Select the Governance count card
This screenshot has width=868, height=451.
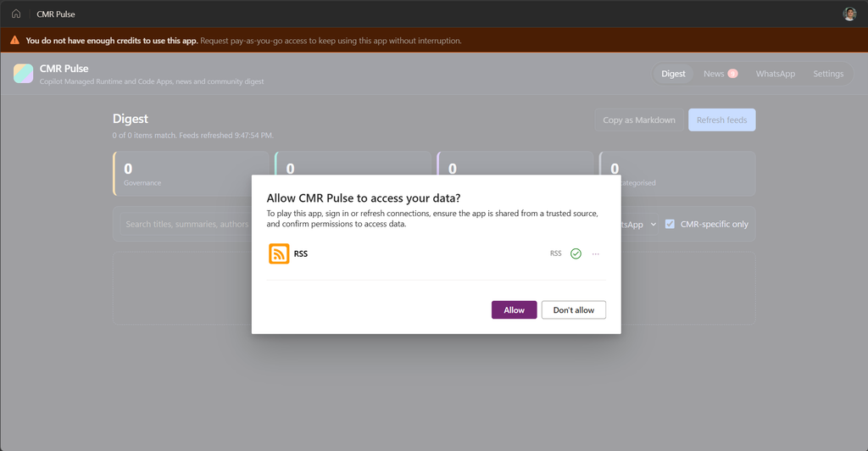pyautogui.click(x=183, y=174)
